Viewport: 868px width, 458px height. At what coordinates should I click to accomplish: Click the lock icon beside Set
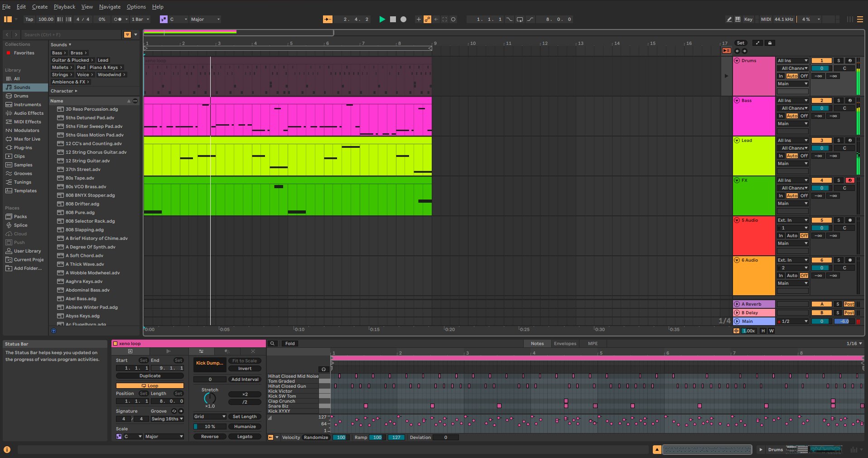click(x=770, y=43)
